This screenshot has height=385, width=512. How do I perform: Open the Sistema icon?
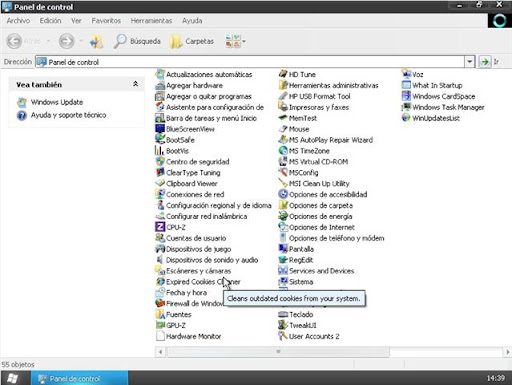click(x=283, y=282)
